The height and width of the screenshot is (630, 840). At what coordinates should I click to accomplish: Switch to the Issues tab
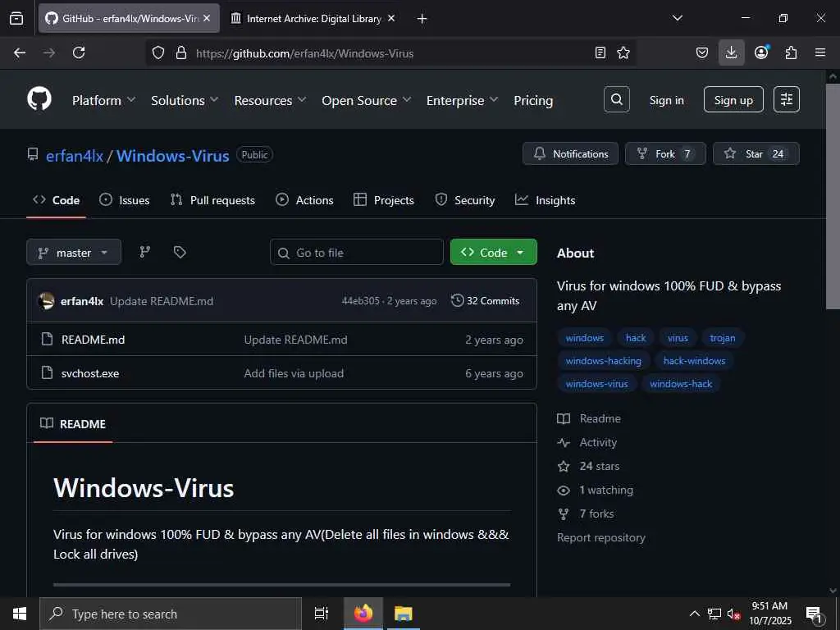(x=125, y=200)
